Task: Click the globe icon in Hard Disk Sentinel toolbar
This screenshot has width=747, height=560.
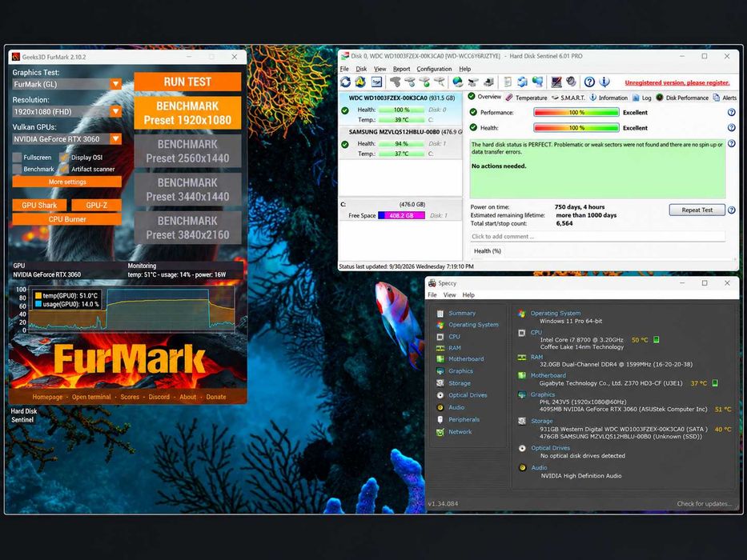Action: [458, 82]
